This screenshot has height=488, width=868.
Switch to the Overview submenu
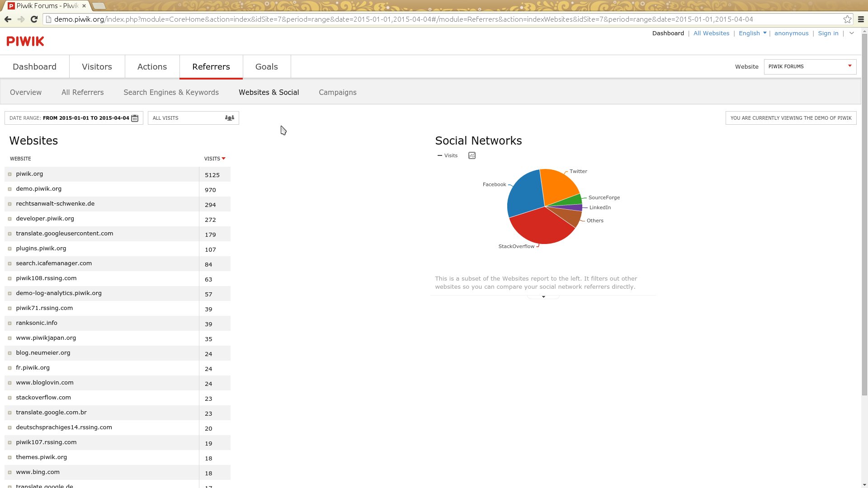(26, 92)
